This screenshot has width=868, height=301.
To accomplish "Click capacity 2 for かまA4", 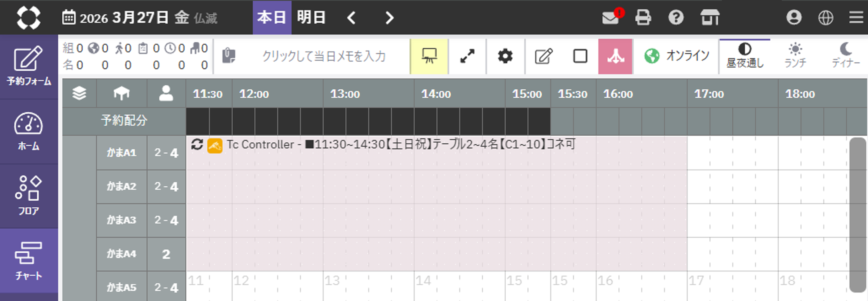I will point(166,254).
